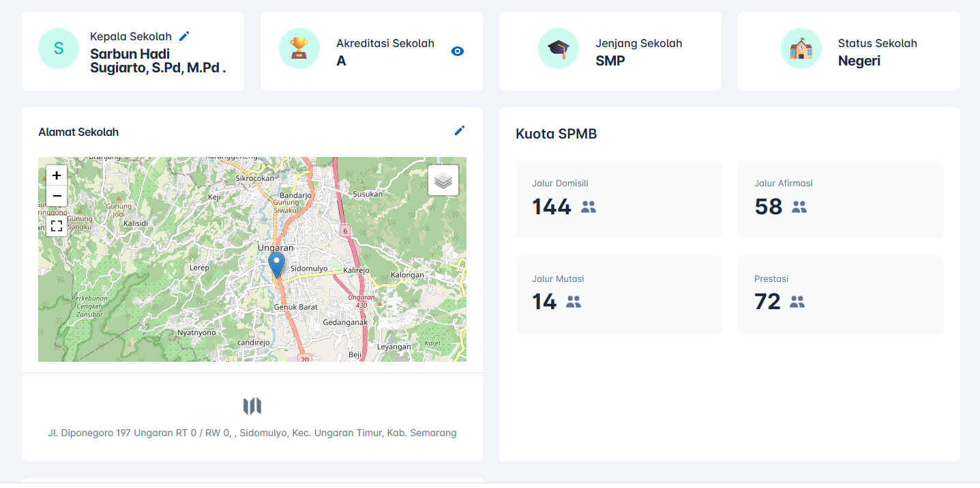
Task: Click people icon next to Jalur Mutasi 14
Action: (x=574, y=302)
